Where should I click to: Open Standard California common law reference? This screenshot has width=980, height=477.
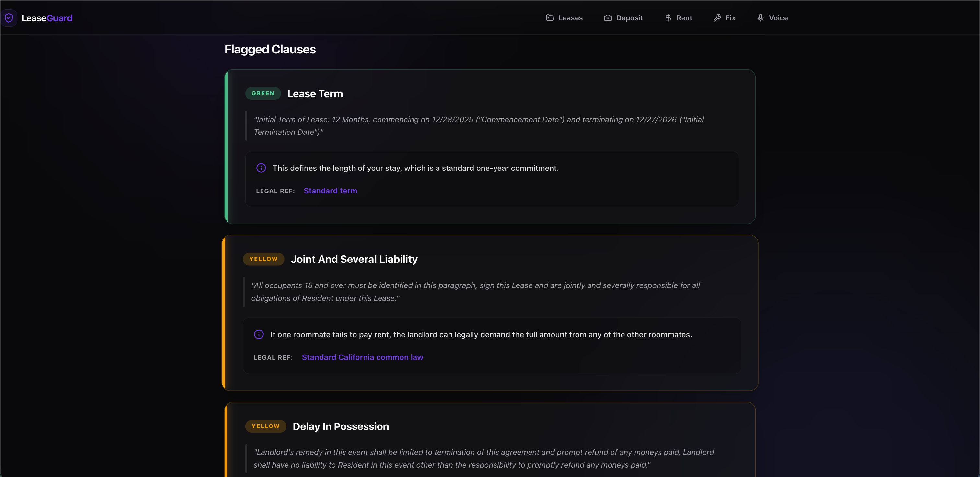[362, 357]
